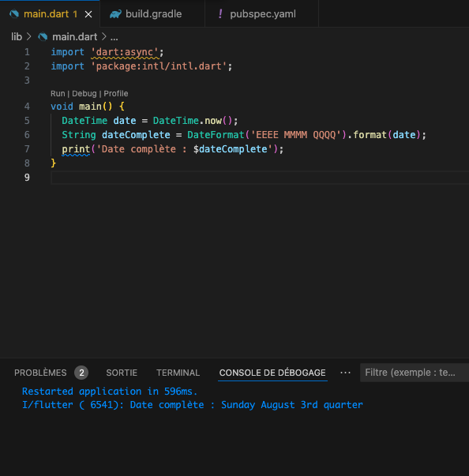Select the lib folder in breadcrumb
Image resolution: width=469 pixels, height=476 pixels.
coord(17,37)
